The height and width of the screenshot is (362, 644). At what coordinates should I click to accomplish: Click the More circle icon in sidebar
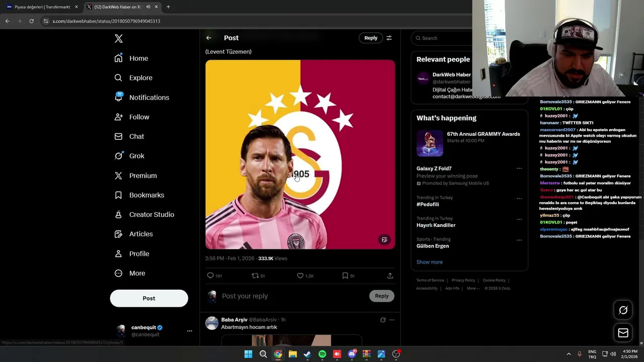(118, 274)
